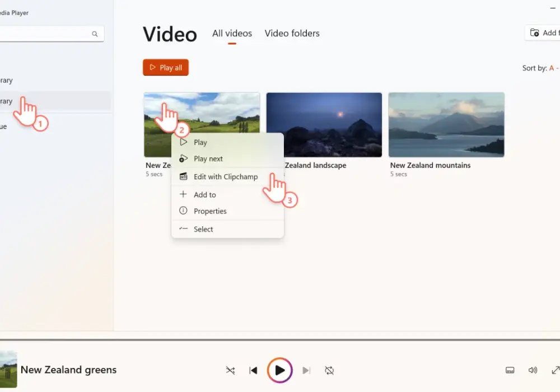
Task: Click the Play all button
Action: (166, 67)
